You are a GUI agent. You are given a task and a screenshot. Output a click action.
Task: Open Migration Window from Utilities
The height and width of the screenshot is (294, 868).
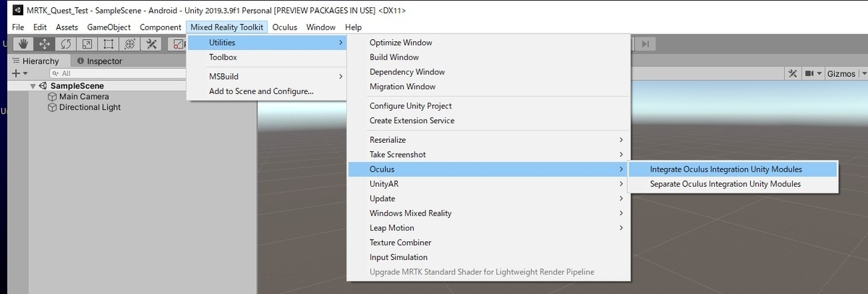(x=489, y=86)
